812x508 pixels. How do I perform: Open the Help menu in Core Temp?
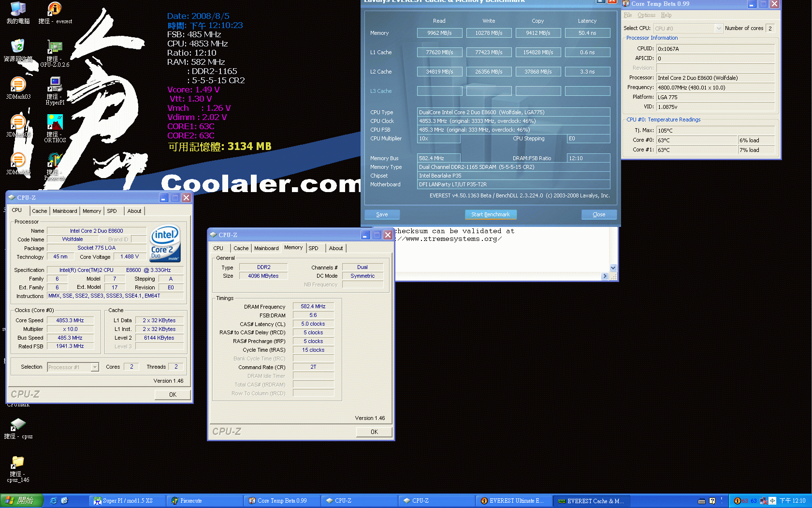[x=666, y=15]
